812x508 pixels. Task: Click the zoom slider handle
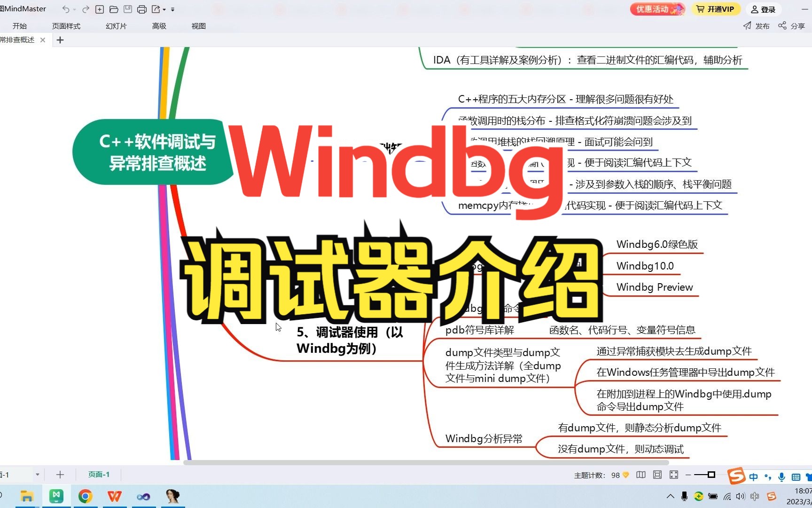point(711,475)
